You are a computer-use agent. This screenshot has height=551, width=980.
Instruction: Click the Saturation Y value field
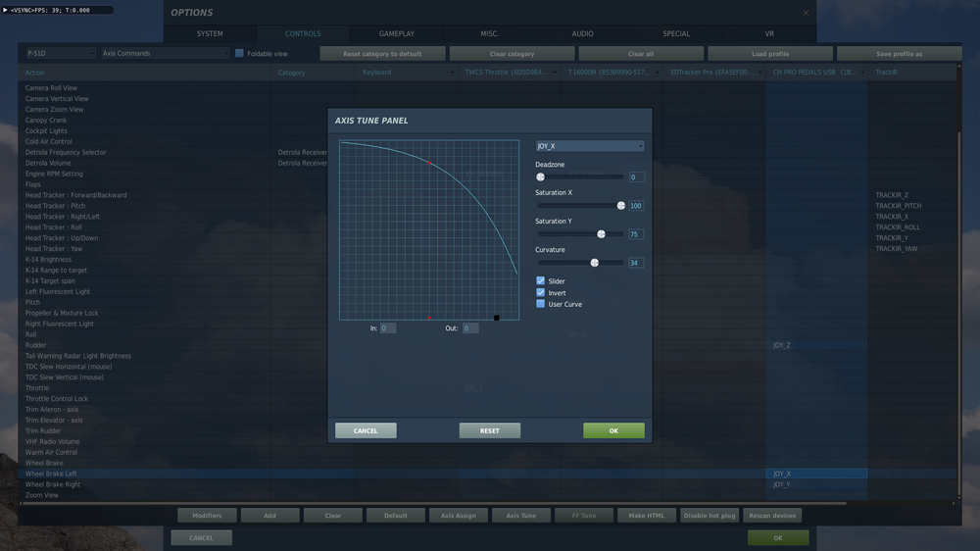(x=636, y=234)
